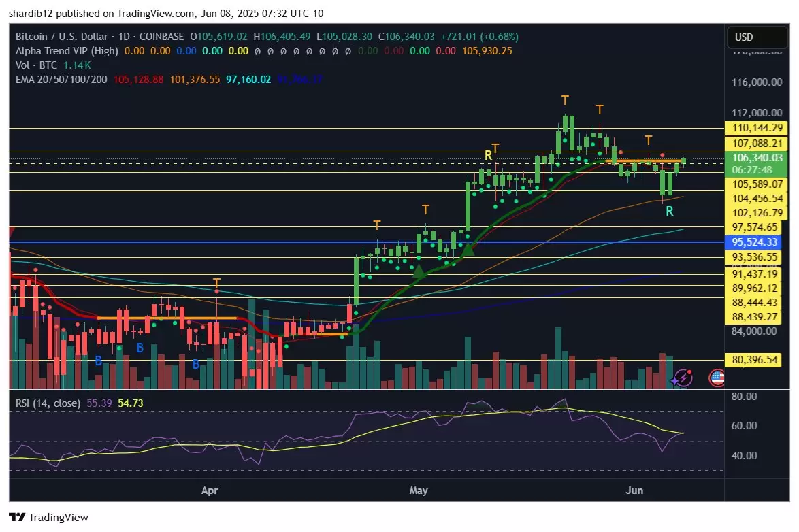Select the 91,437.19 price level label
This screenshot has width=799, height=532.
754,273
